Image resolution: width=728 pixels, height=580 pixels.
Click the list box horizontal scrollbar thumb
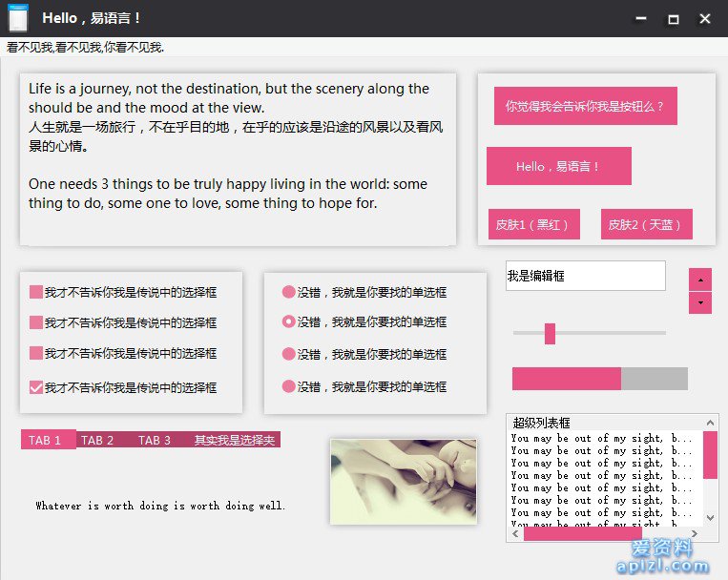(583, 534)
